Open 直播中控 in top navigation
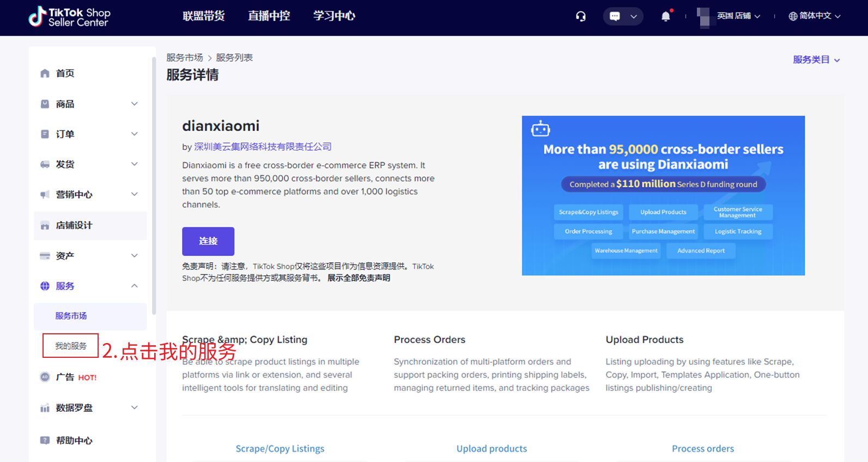Image resolution: width=868 pixels, height=462 pixels. coord(269,16)
